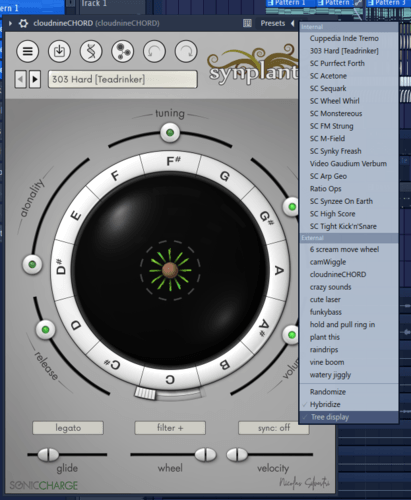Click the A key on the ring
This screenshot has width=411, height=500.
pyautogui.click(x=279, y=270)
